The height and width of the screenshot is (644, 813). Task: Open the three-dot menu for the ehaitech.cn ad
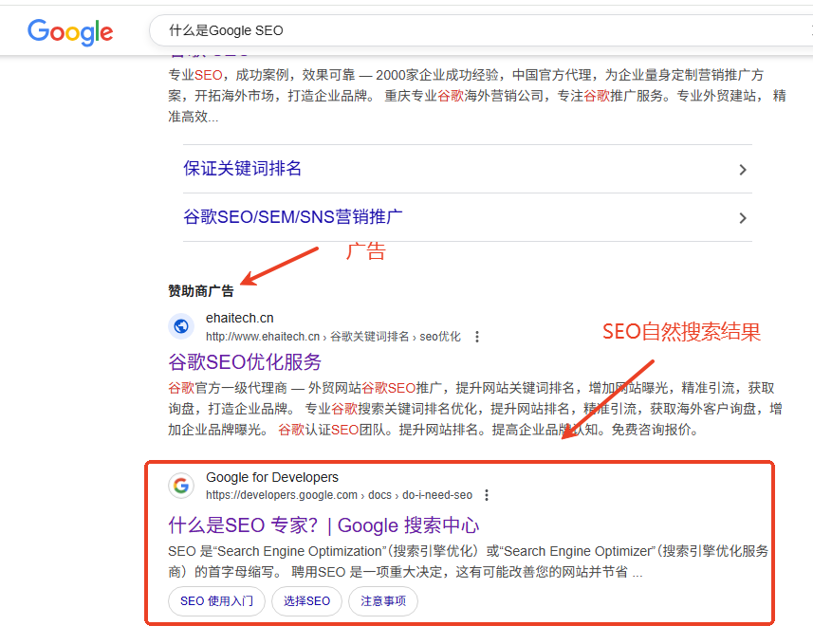(477, 337)
